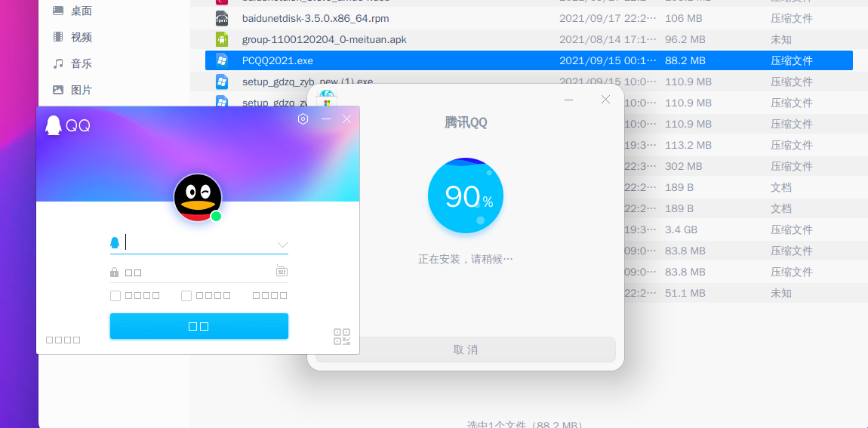
Task: Click the 腾讯QQ installer title text
Action: click(466, 123)
